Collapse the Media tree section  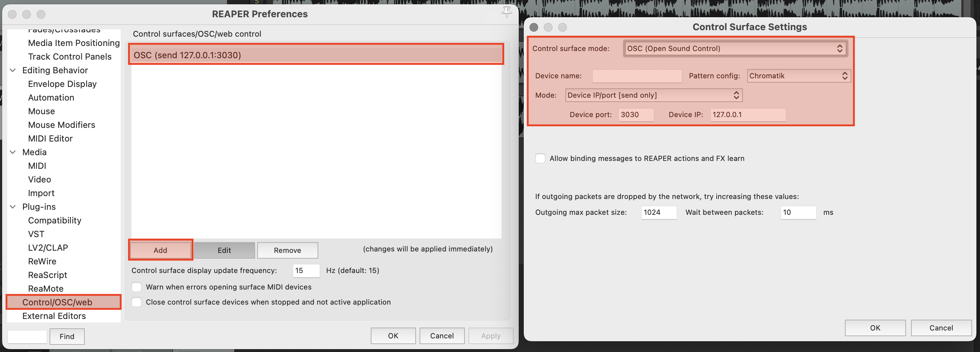[13, 152]
